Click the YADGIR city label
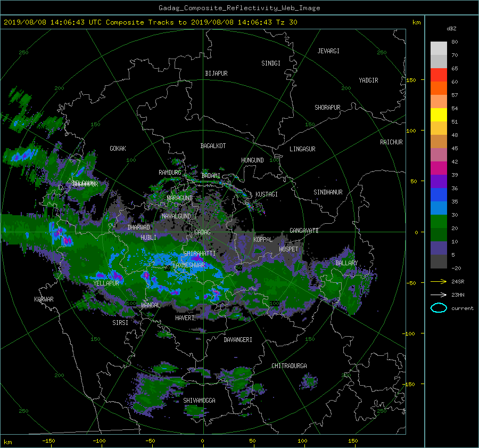 [x=368, y=80]
